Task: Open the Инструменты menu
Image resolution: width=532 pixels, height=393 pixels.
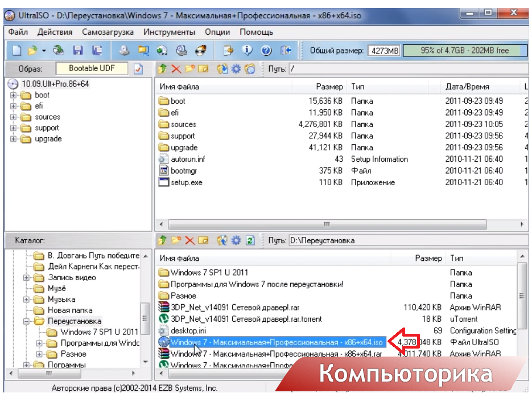Action: coord(169,32)
